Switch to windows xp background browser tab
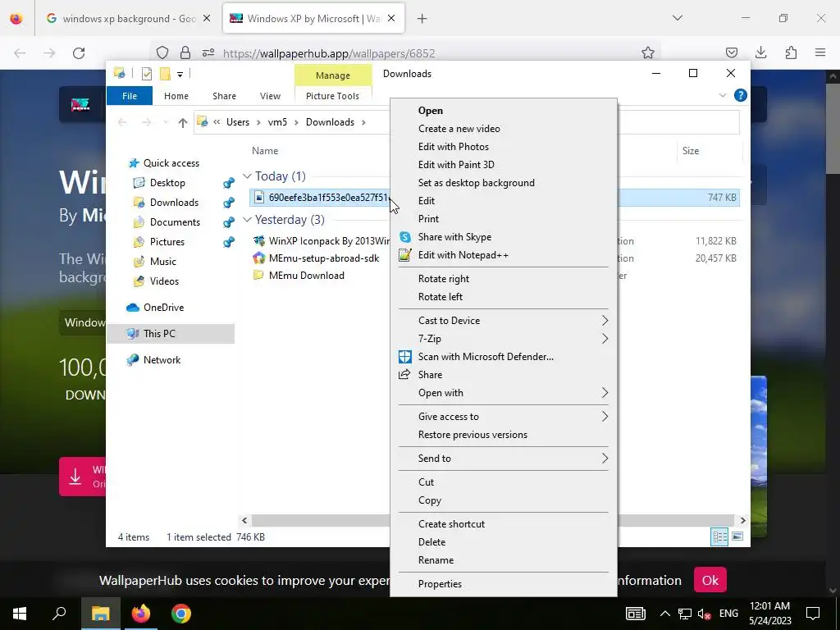Screen dimensions: 840x630 tap(128, 19)
